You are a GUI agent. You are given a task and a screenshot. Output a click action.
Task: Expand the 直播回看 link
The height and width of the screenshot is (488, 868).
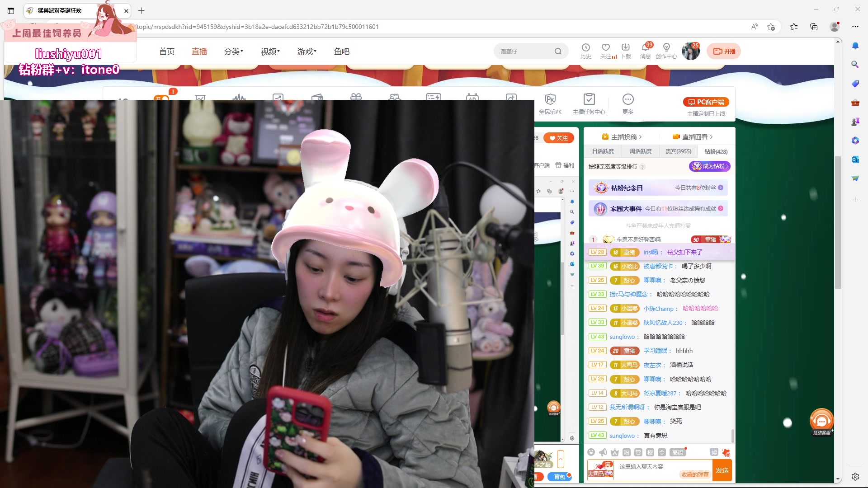(x=693, y=137)
